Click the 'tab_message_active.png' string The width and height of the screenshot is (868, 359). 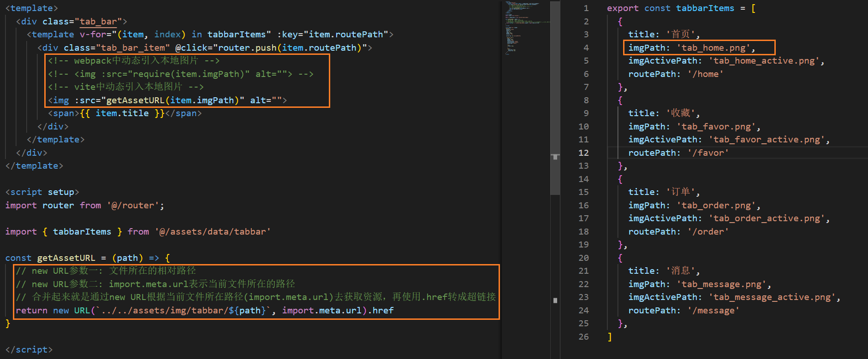tap(772, 297)
